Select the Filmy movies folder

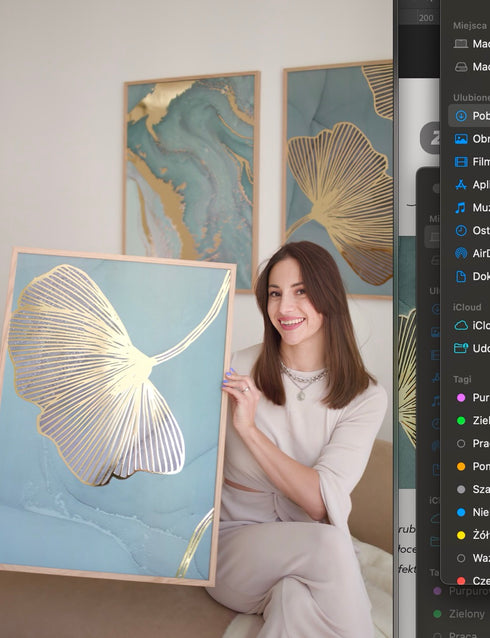[469, 162]
